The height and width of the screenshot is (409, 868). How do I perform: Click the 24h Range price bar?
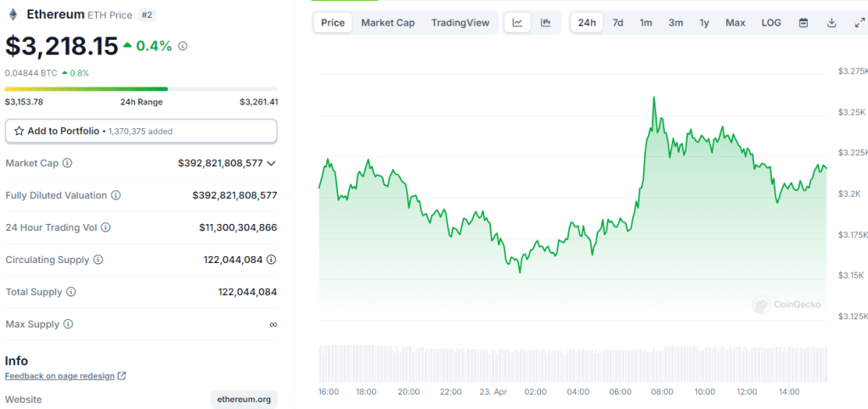[141, 88]
